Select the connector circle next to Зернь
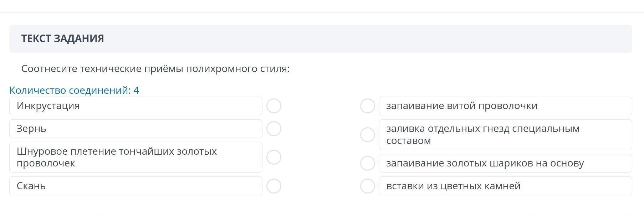Viewport: 644px width, 216px height. [x=274, y=129]
